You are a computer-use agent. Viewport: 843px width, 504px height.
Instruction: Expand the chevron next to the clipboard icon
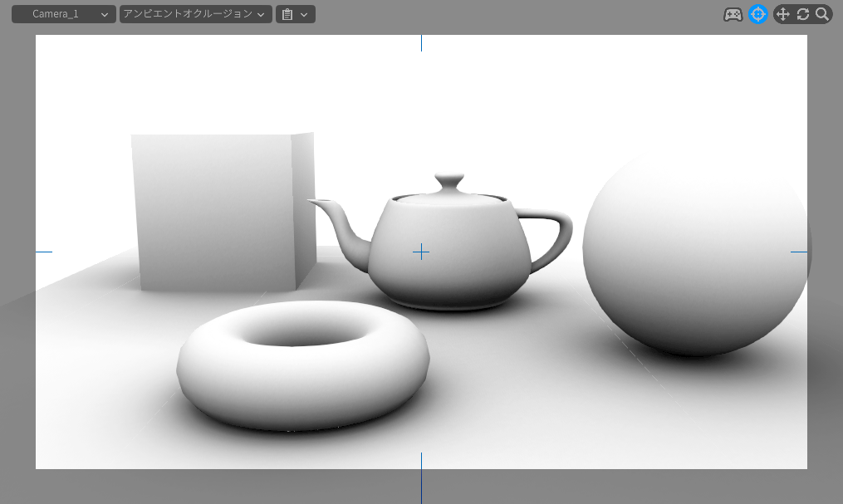pyautogui.click(x=304, y=14)
